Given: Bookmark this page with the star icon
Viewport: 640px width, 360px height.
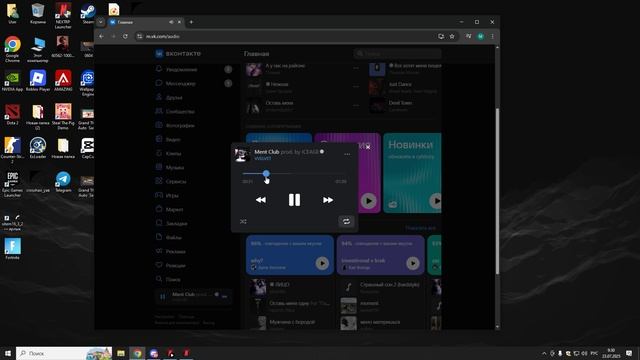Looking at the screenshot, I should click(452, 36).
